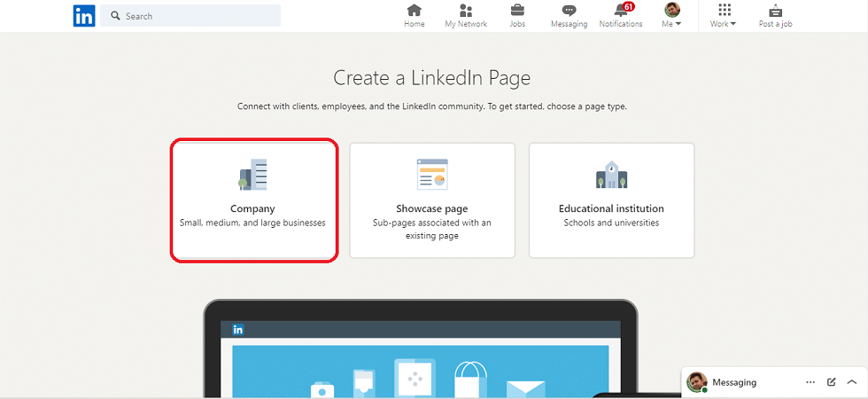This screenshot has width=868, height=399.
Task: Click the company building icon
Action: [252, 175]
